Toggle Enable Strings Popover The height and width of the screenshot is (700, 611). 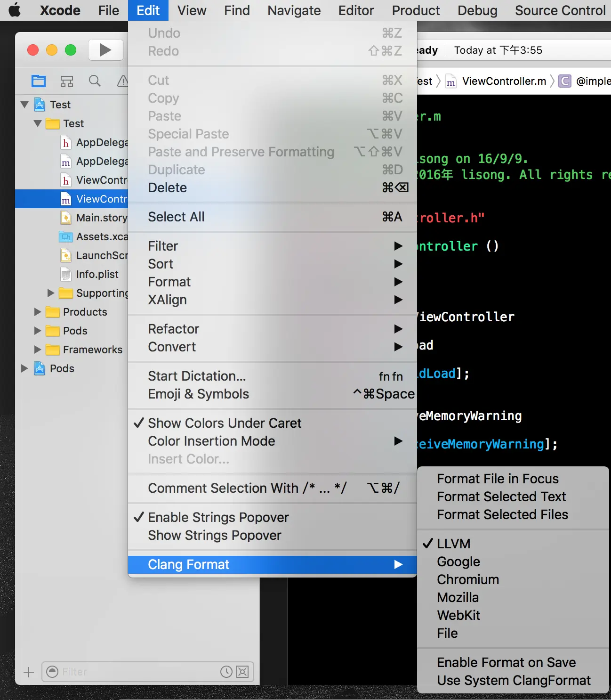(272, 517)
